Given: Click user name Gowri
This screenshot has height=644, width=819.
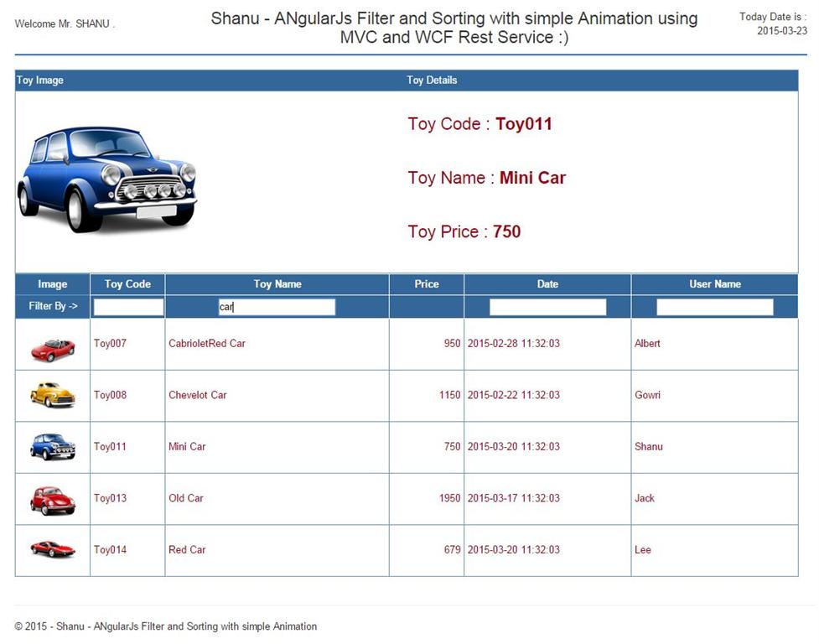Looking at the screenshot, I should pos(647,395).
